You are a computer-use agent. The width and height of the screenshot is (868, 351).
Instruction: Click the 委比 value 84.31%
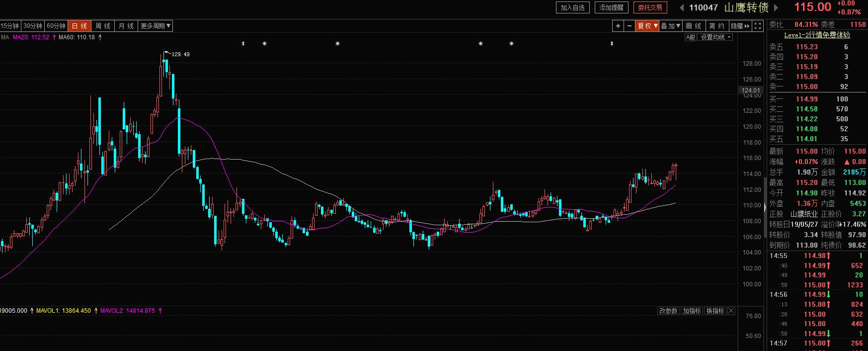pos(806,24)
